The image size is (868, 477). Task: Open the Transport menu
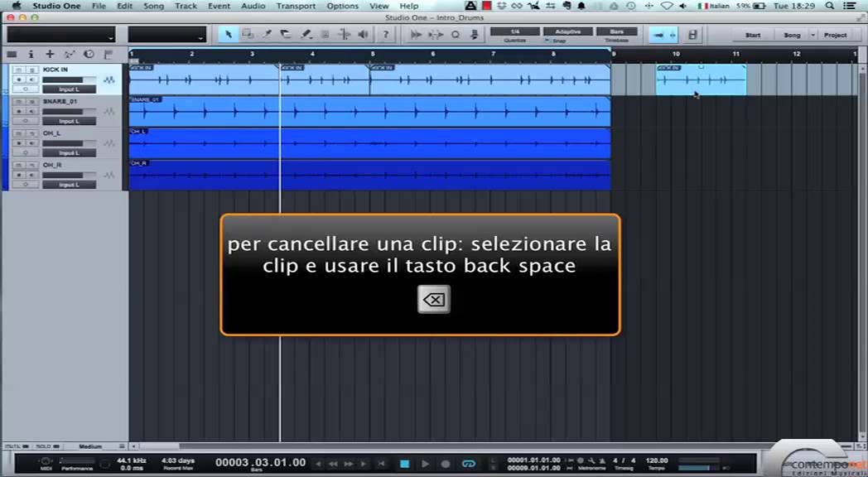[296, 6]
